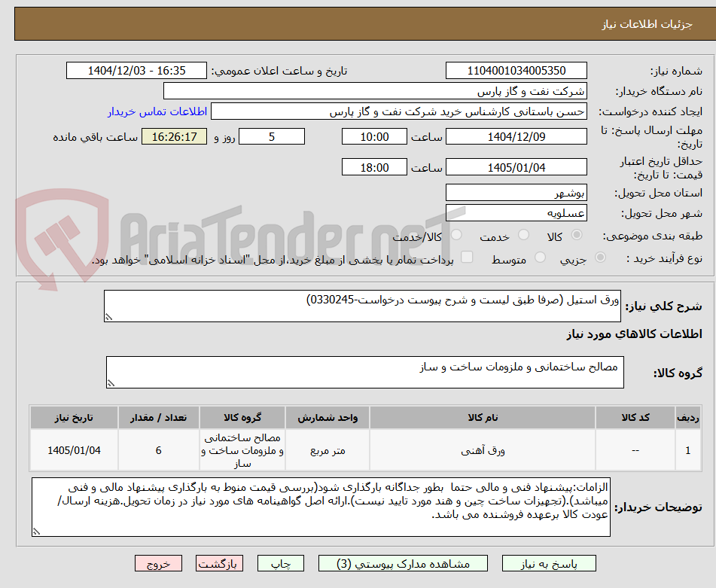
Task: Select the خدمت radio button
Action: 523,235
